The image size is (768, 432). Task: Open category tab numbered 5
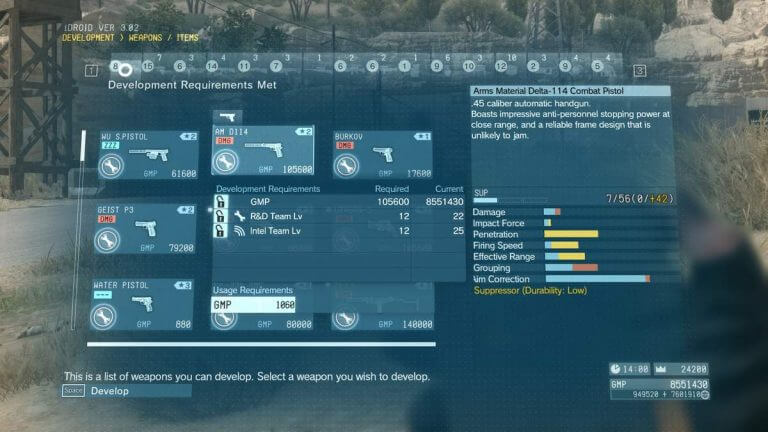597,66
